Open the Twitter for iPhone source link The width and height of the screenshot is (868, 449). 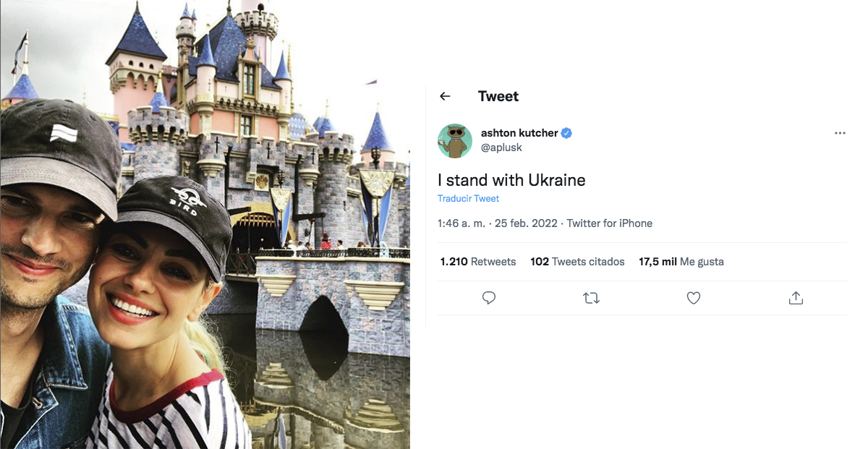click(610, 223)
